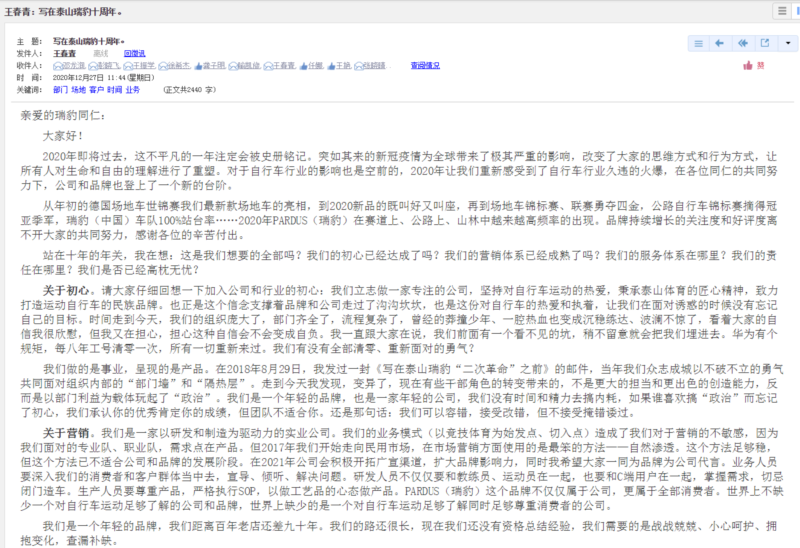Open the three-line list menu icon
The width and height of the screenshot is (800, 548).
pos(698,43)
